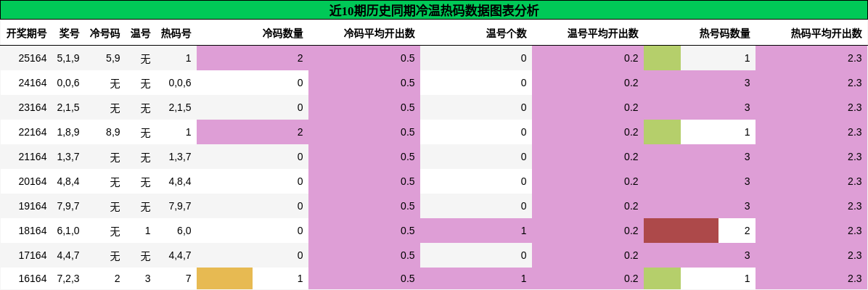Click the 热号码数量 column header
The height and width of the screenshot is (290, 868).
click(x=724, y=34)
